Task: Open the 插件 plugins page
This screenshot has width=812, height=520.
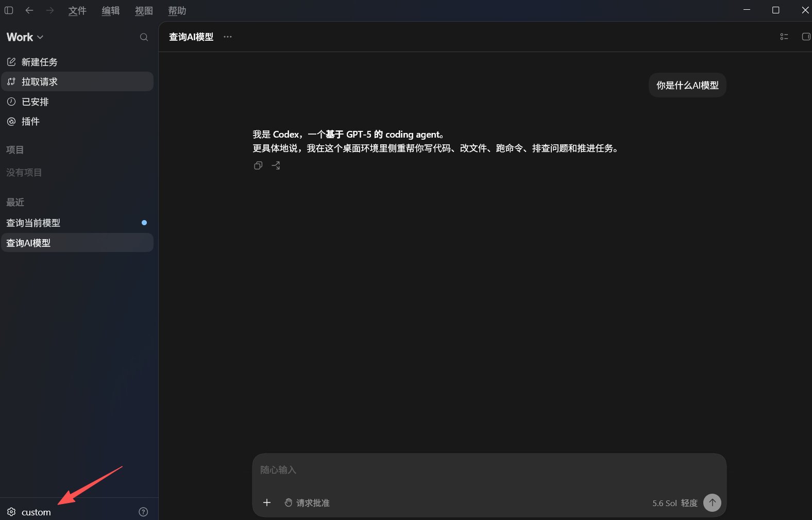Action: (77, 122)
